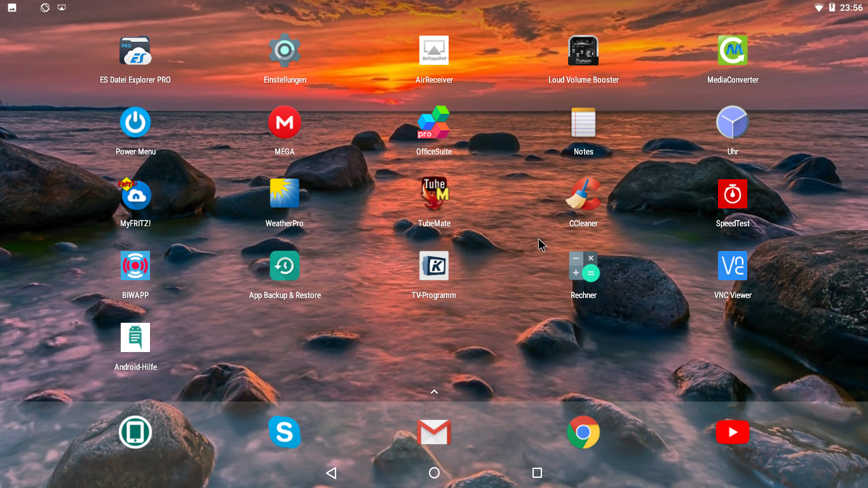Launch Chrome browser from dock
868x488 pixels.
(583, 433)
